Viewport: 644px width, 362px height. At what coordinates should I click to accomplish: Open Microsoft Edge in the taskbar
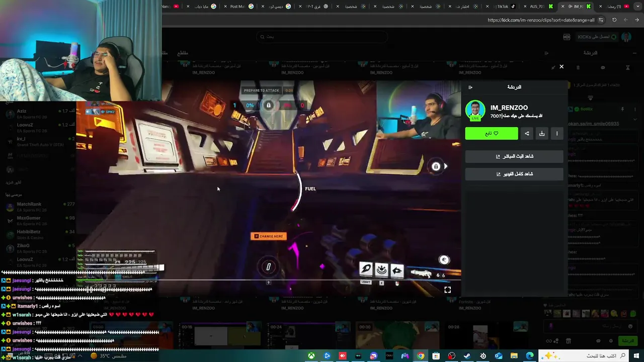coord(530,356)
